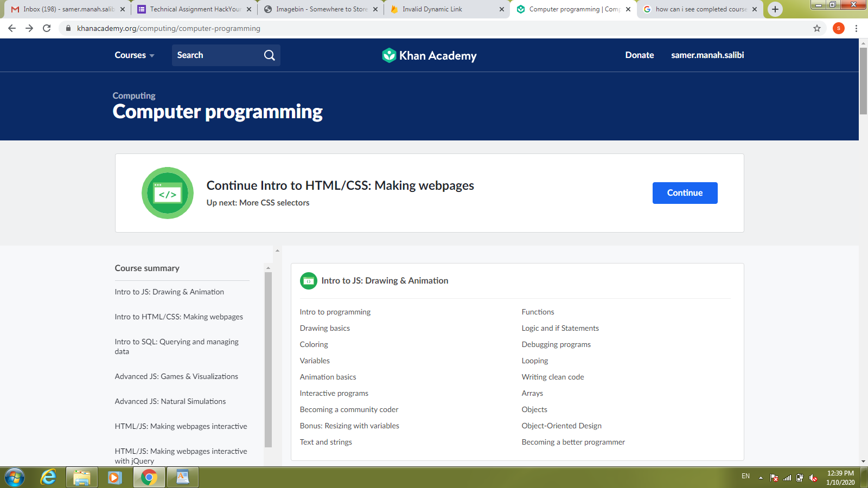Click the course summary scrollbar thumb

pyautogui.click(x=268, y=359)
